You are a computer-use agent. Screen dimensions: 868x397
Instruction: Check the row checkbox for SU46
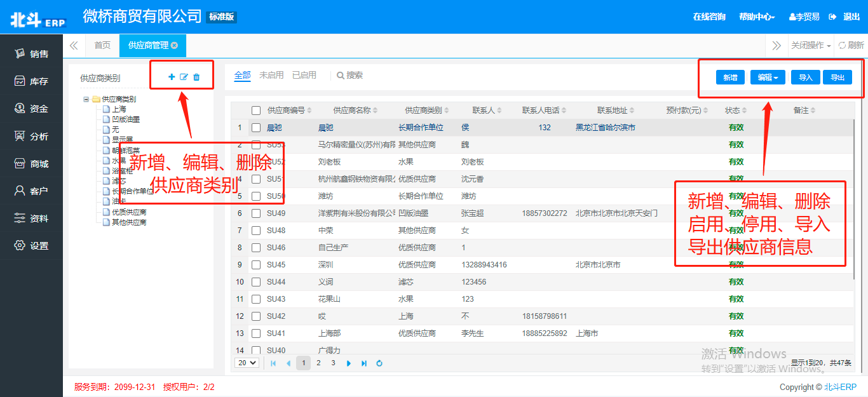point(256,248)
